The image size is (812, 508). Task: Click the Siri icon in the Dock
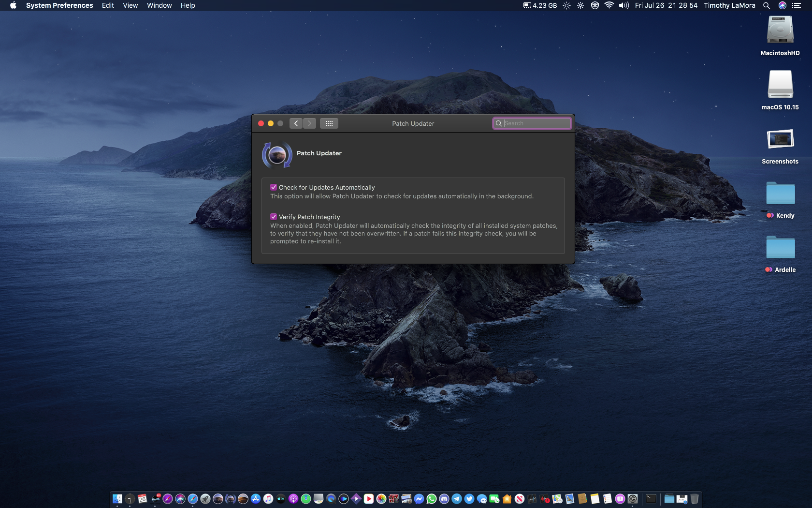click(x=180, y=499)
